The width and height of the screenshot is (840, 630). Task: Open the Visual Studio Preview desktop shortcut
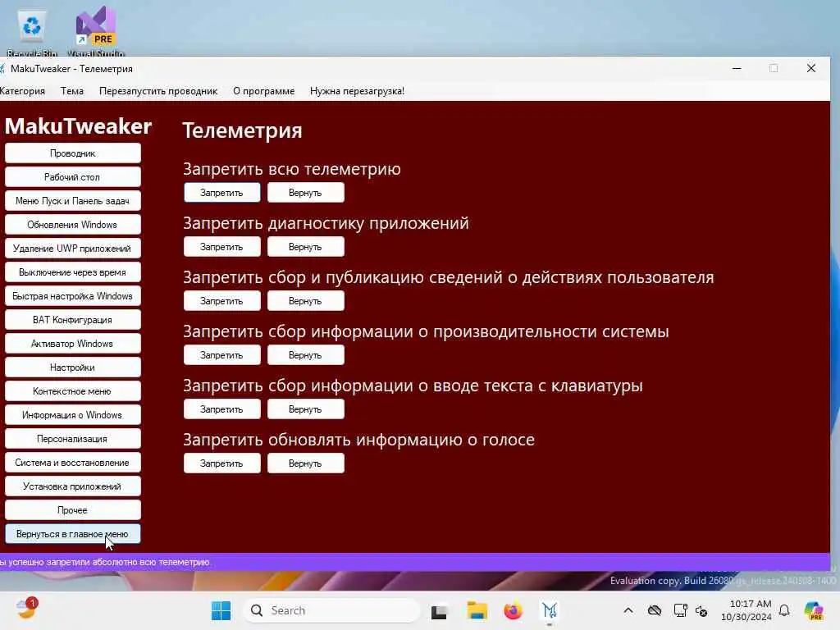click(96, 31)
